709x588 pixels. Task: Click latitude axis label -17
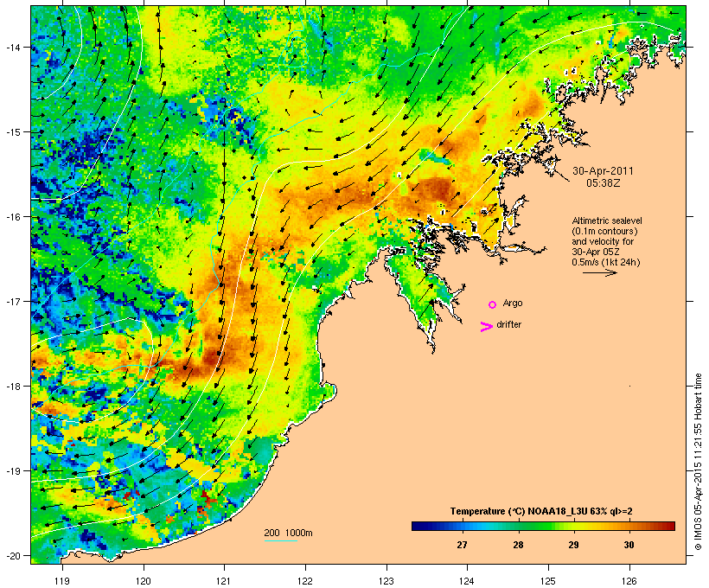tap(13, 301)
